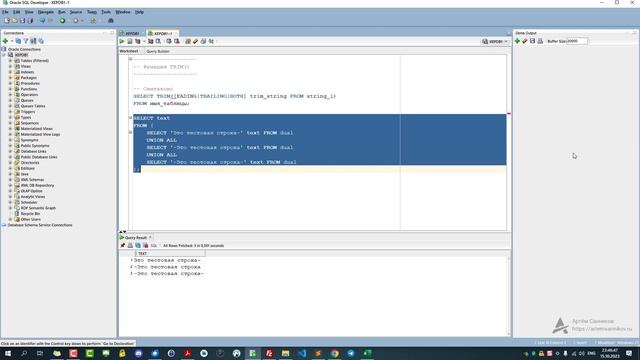
Task: Click the save icon in Dbms Output toolbar
Action: (x=532, y=41)
